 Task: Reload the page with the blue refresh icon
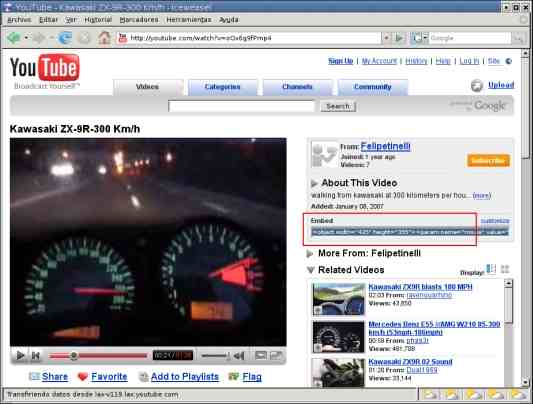(x=65, y=38)
